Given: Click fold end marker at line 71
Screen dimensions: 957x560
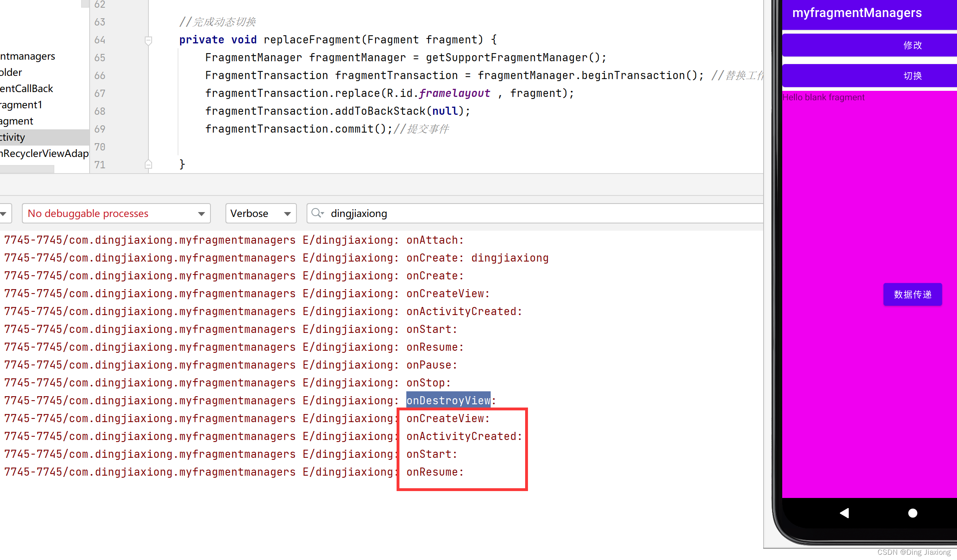Looking at the screenshot, I should 148,164.
